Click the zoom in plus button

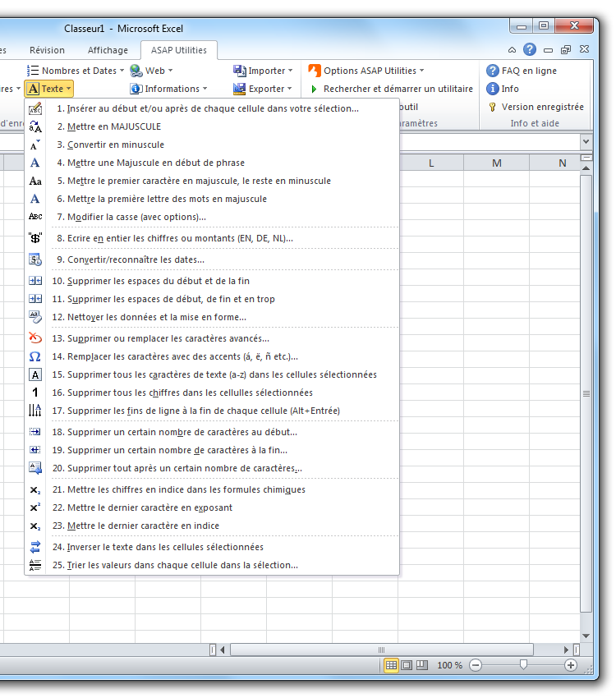pos(571,665)
